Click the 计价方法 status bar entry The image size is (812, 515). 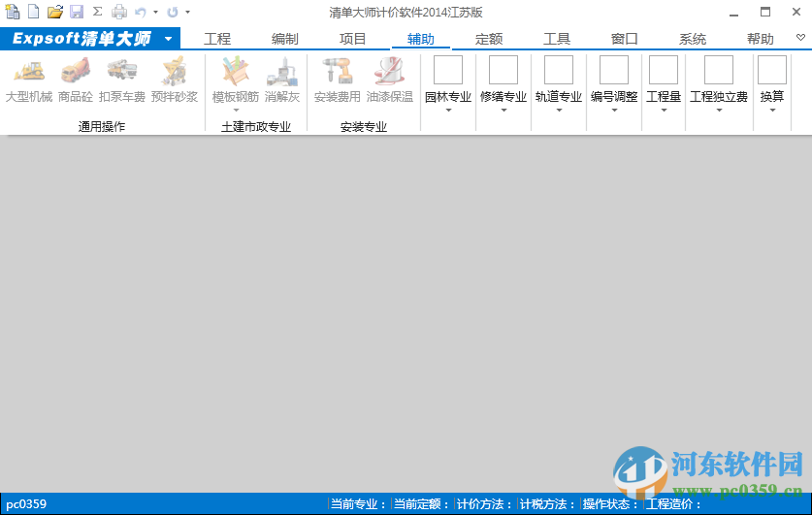pyautogui.click(x=485, y=504)
